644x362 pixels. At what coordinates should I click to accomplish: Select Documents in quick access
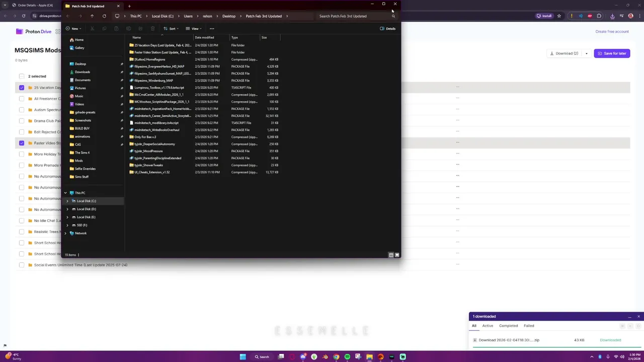click(x=79, y=80)
